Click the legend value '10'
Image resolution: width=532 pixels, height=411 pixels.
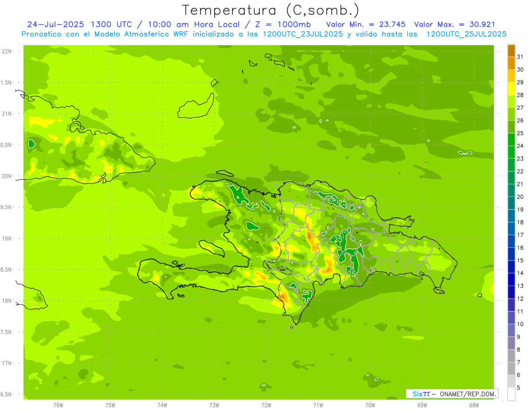point(520,324)
